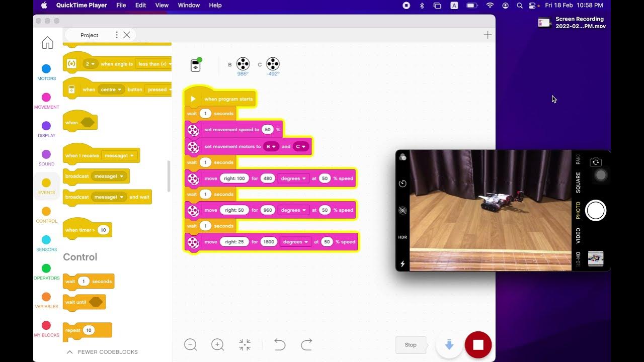Flip camera in phone mirror window

[x=596, y=162]
